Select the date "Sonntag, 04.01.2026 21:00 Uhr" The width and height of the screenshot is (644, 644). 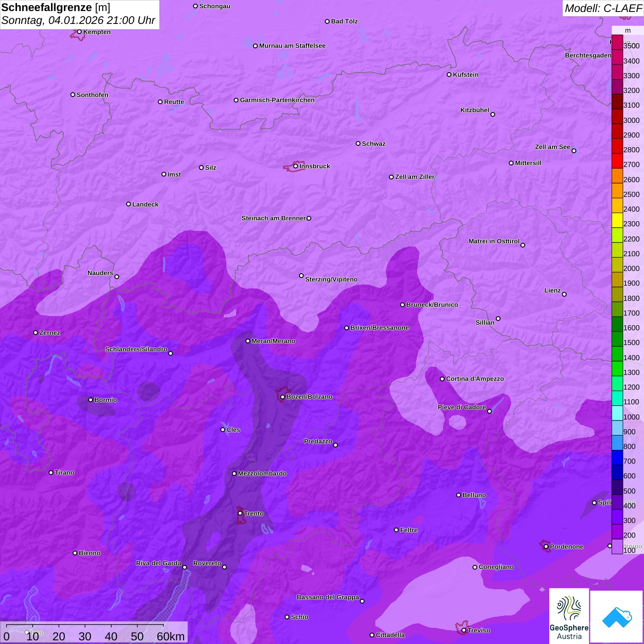click(x=78, y=21)
